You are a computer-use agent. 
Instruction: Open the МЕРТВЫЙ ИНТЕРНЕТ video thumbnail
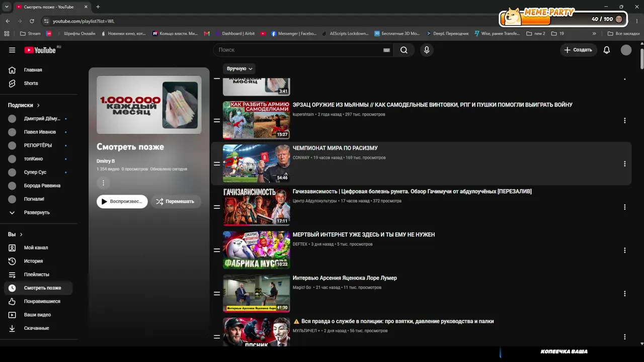click(257, 250)
